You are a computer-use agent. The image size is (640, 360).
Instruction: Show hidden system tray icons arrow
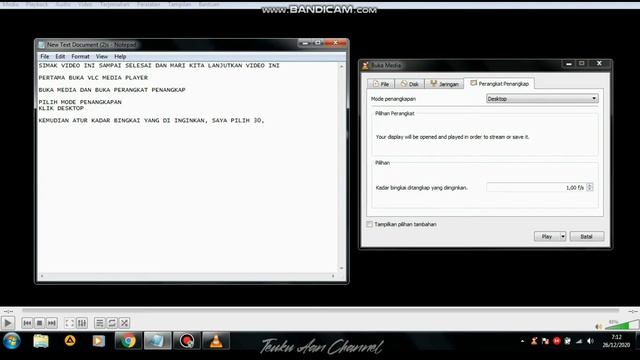tap(522, 341)
